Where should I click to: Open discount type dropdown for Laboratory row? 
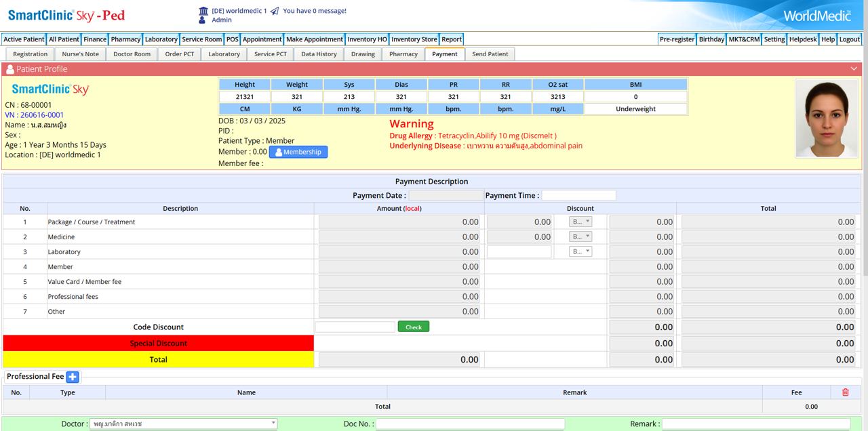[580, 251]
